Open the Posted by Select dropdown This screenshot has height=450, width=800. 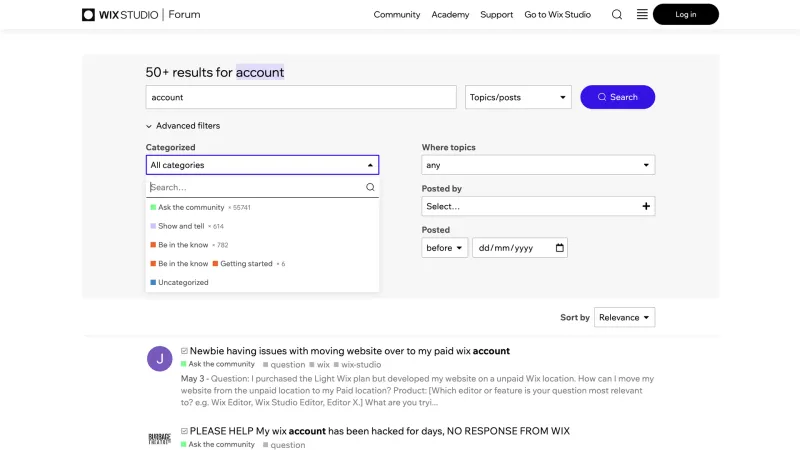pyautogui.click(x=538, y=206)
